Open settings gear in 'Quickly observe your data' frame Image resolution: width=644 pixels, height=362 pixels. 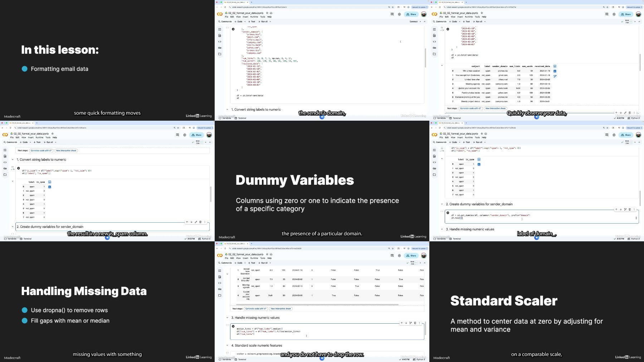pos(614,14)
